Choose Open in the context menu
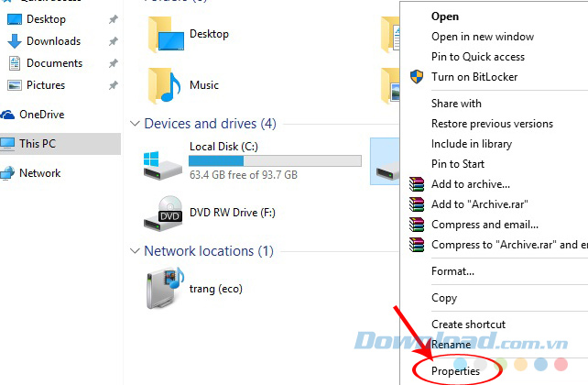The width and height of the screenshot is (588, 385). (x=445, y=16)
